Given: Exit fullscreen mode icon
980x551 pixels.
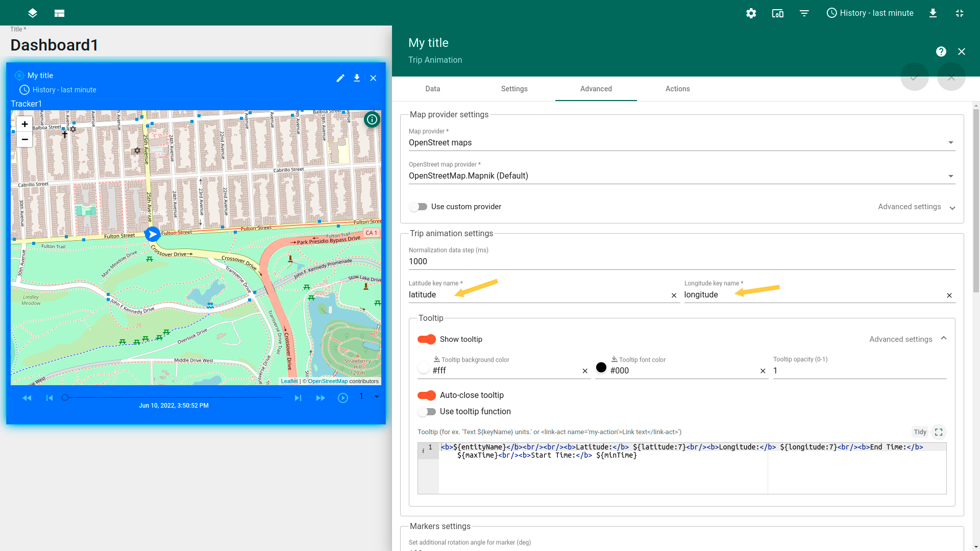Looking at the screenshot, I should coord(959,13).
